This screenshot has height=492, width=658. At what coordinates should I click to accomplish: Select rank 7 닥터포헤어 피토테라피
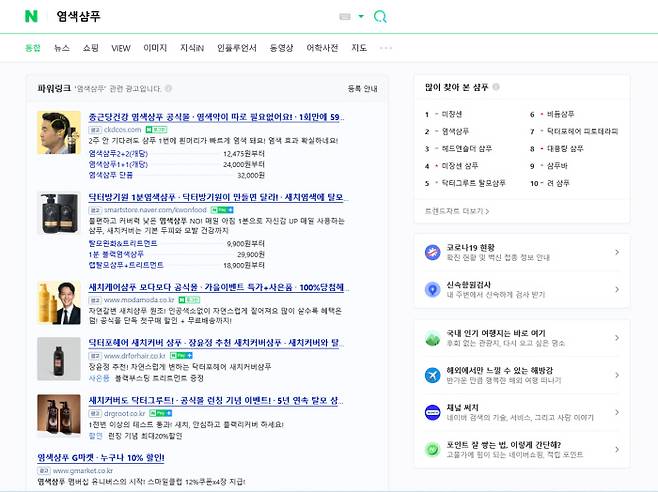(x=582, y=131)
